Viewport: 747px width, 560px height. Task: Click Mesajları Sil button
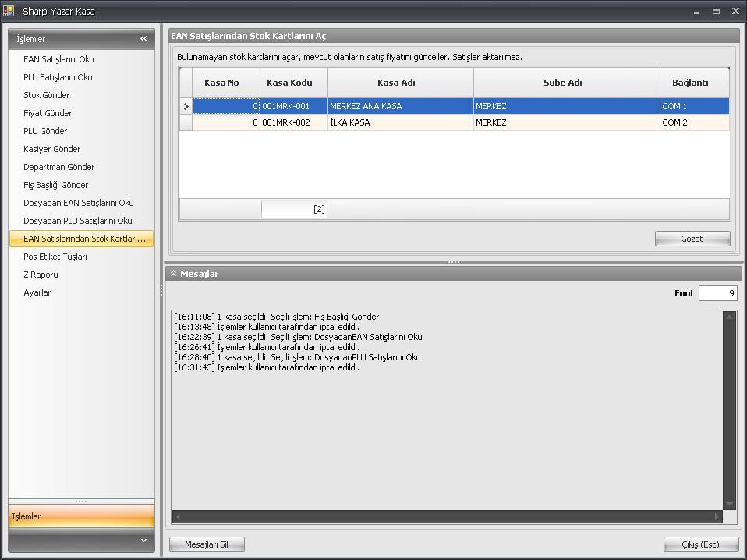207,544
